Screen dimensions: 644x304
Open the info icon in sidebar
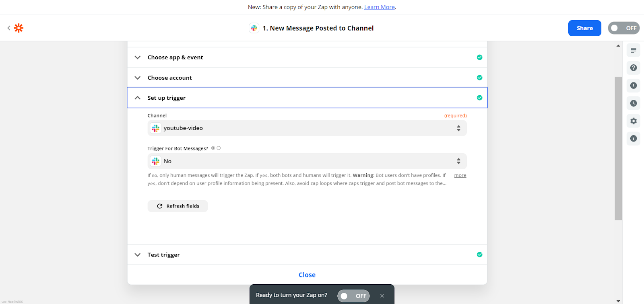pos(634,139)
